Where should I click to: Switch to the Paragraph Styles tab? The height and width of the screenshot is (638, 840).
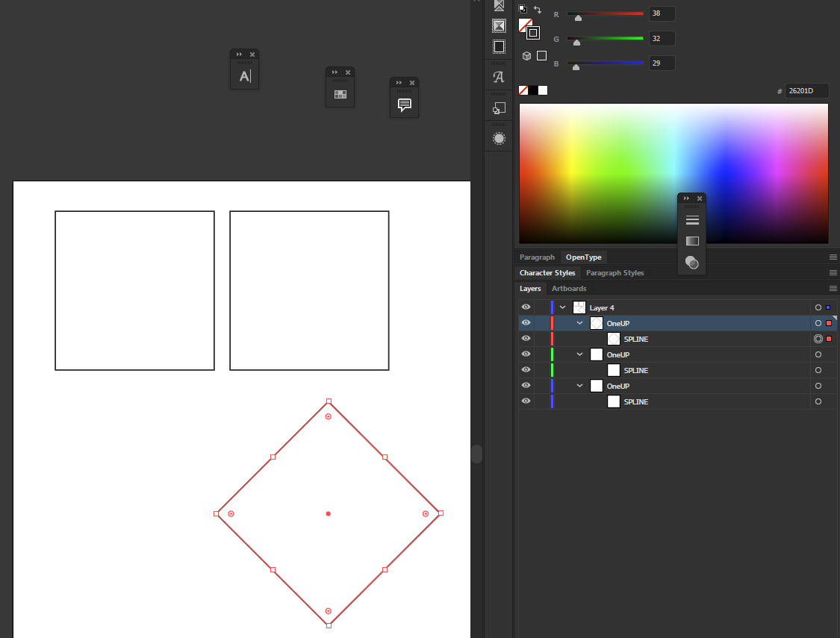(x=615, y=273)
